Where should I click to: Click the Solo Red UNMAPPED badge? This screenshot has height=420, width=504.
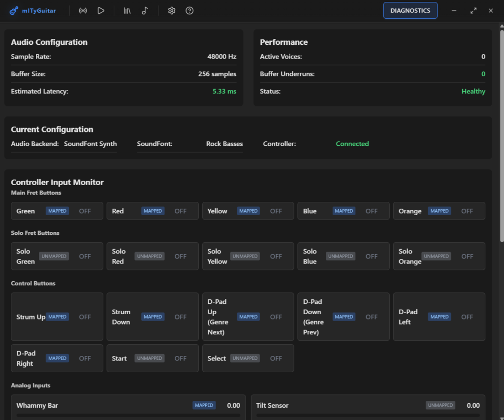[149, 256]
